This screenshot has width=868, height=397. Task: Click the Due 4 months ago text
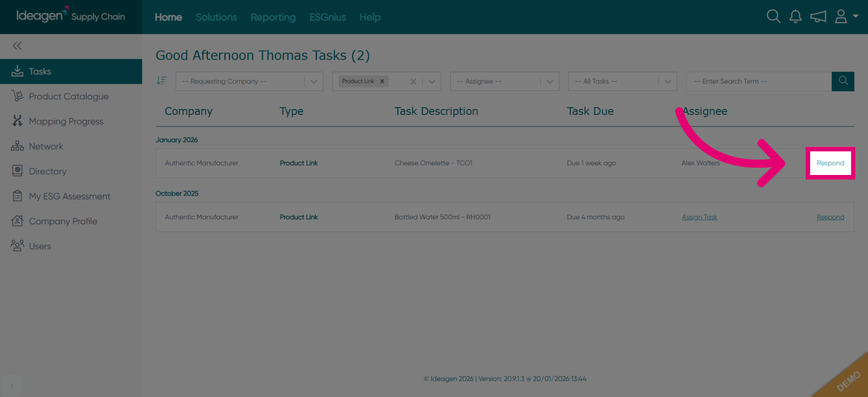point(595,217)
